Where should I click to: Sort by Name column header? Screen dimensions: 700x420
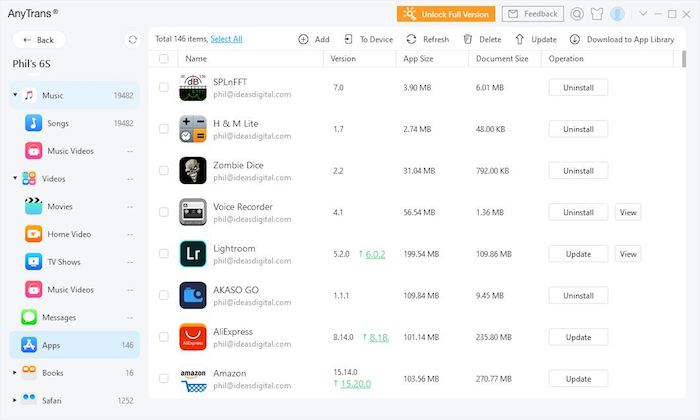(250, 58)
